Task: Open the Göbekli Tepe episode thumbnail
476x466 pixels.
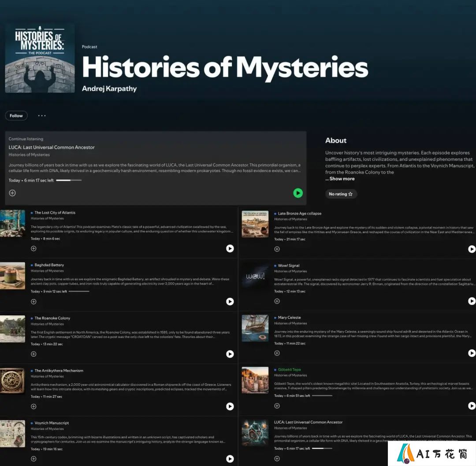Action: tap(255, 380)
